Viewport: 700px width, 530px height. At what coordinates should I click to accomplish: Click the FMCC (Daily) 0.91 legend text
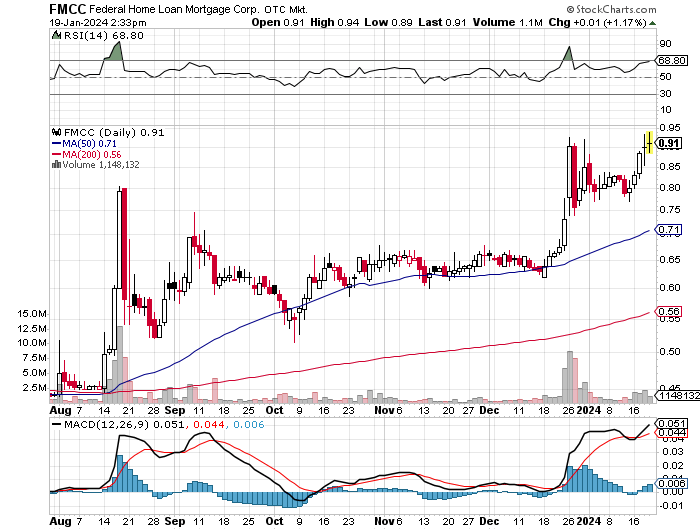[114, 133]
